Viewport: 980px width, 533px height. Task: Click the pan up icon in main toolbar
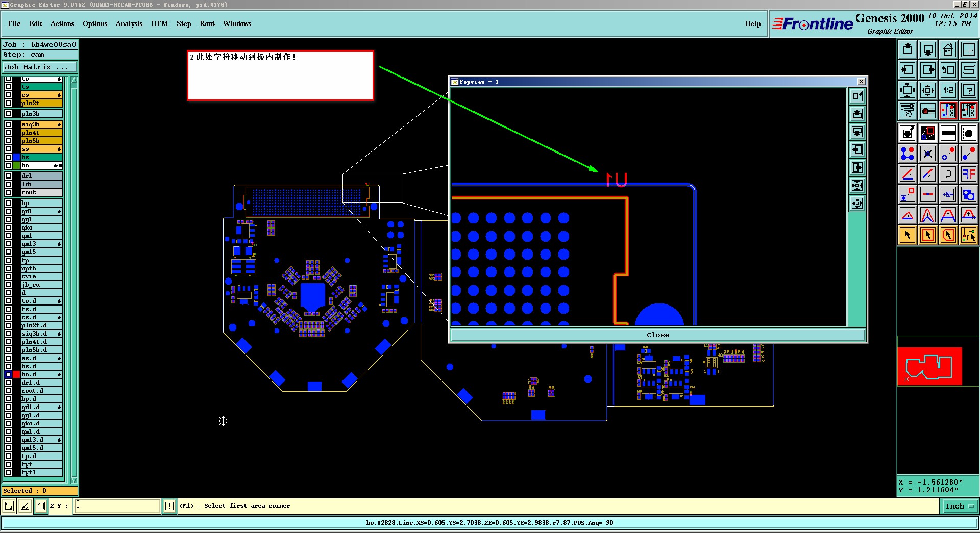point(908,49)
